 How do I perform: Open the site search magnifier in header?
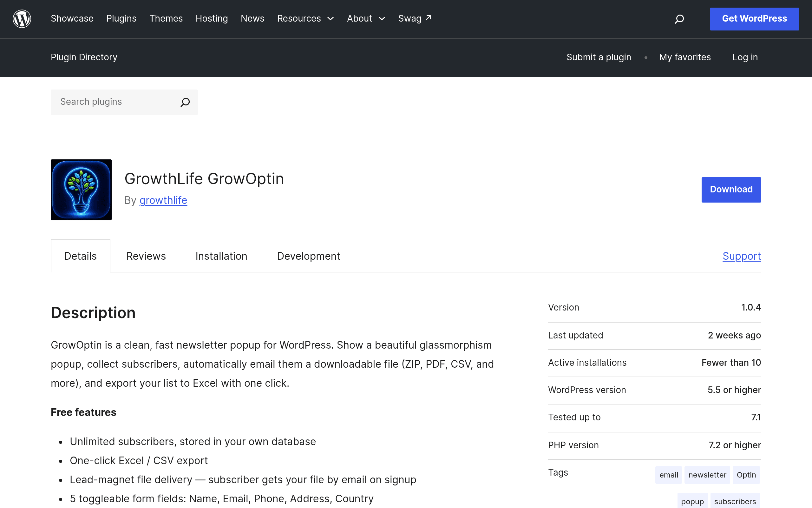pos(679,19)
